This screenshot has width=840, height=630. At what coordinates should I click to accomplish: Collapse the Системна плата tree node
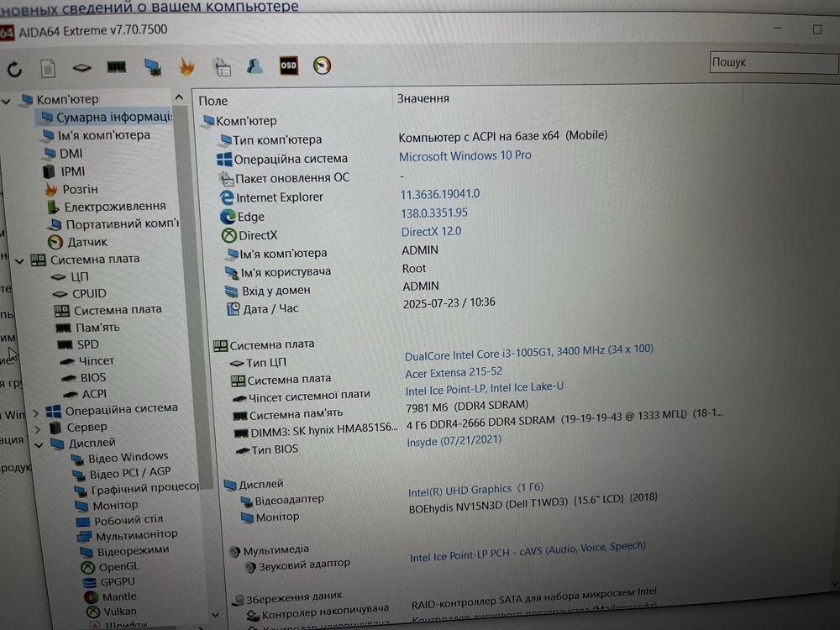pyautogui.click(x=20, y=261)
